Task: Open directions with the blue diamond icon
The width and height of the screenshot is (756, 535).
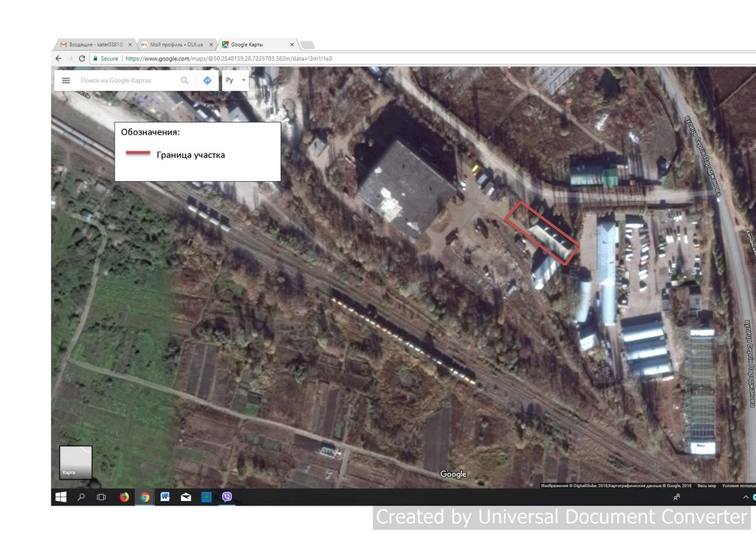Action: (207, 81)
